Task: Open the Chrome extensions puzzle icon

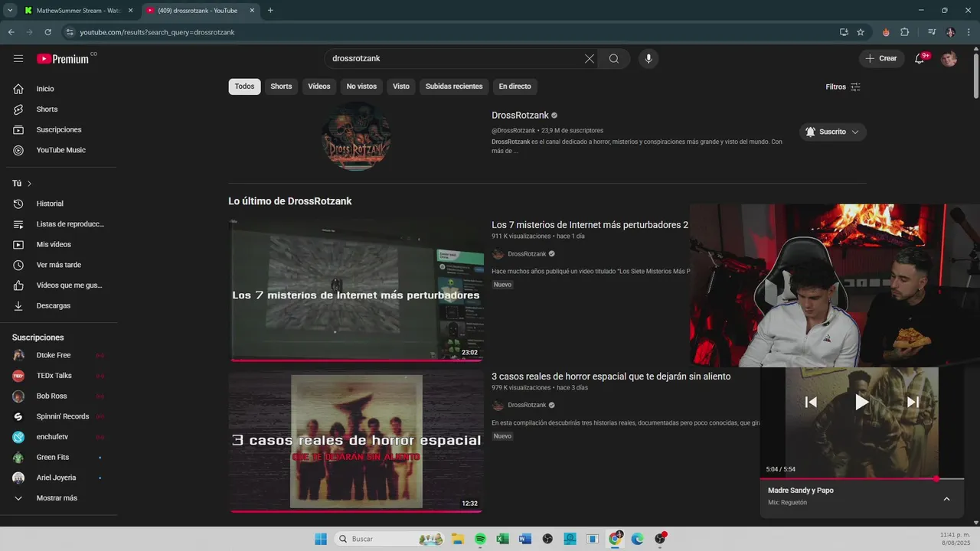Action: [x=905, y=32]
